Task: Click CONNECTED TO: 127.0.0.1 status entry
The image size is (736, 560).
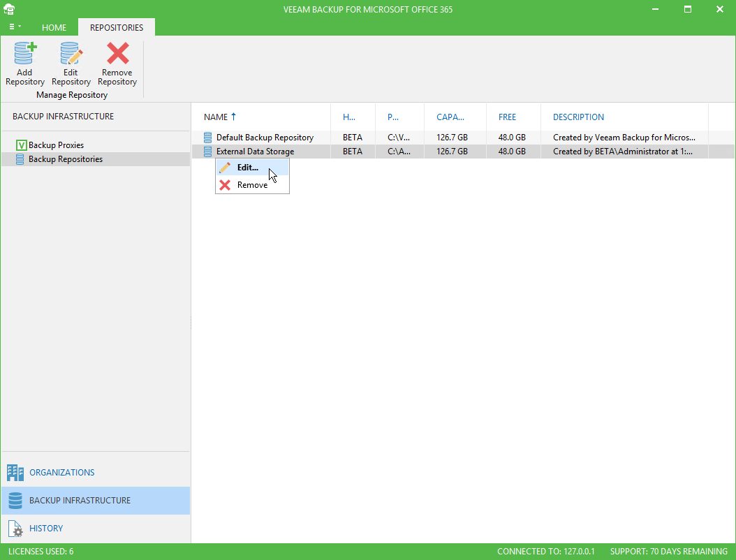Action: click(x=546, y=552)
